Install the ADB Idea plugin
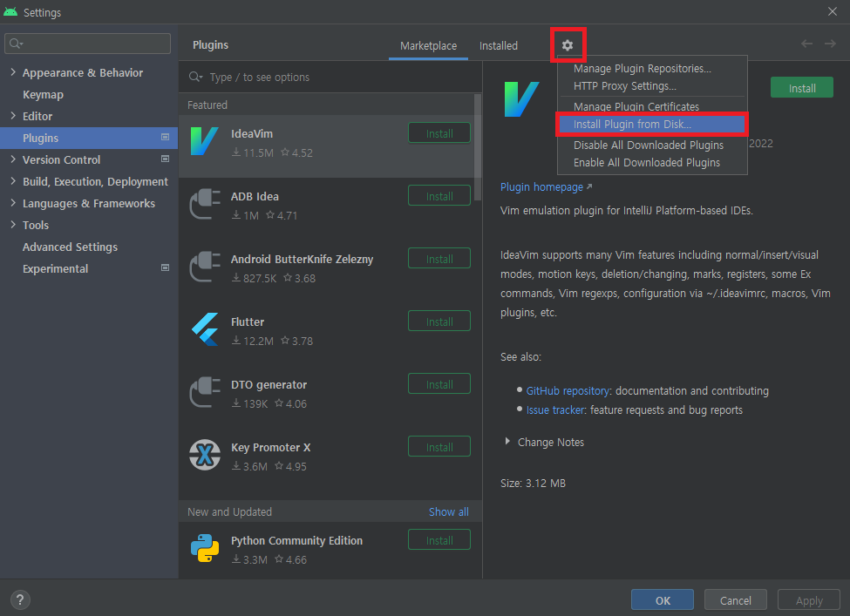The image size is (850, 616). (439, 196)
